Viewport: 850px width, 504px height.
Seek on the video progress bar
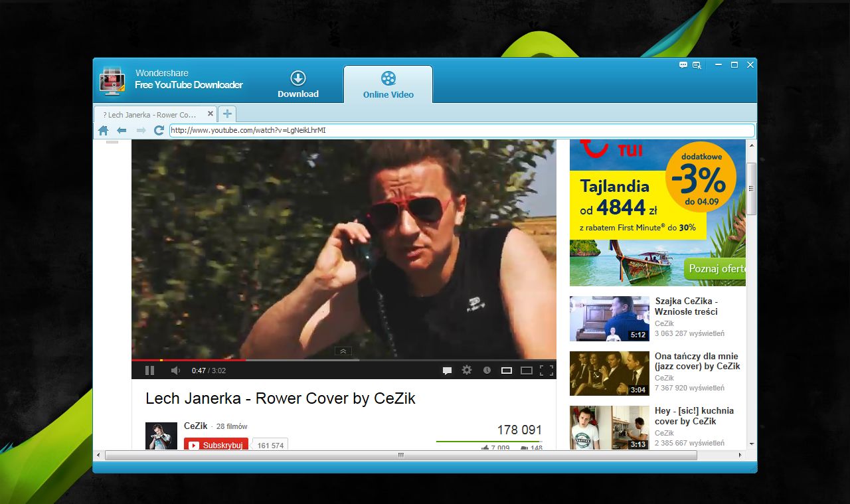click(x=344, y=360)
